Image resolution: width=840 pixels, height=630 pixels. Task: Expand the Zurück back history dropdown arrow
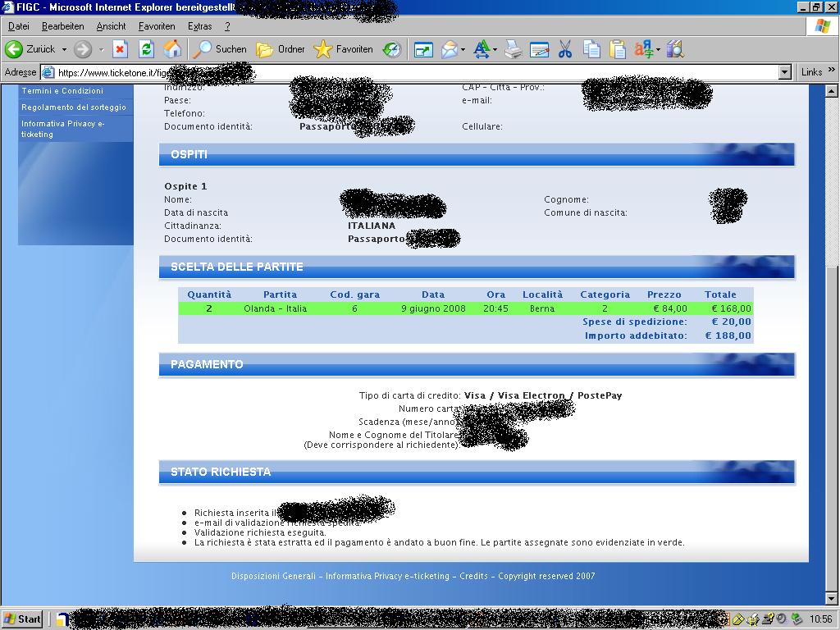(x=64, y=49)
